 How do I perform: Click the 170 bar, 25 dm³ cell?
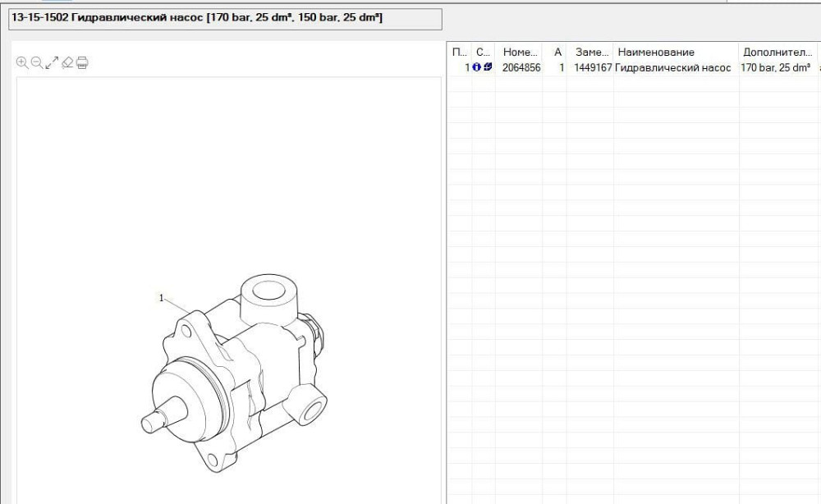pyautogui.click(x=776, y=68)
